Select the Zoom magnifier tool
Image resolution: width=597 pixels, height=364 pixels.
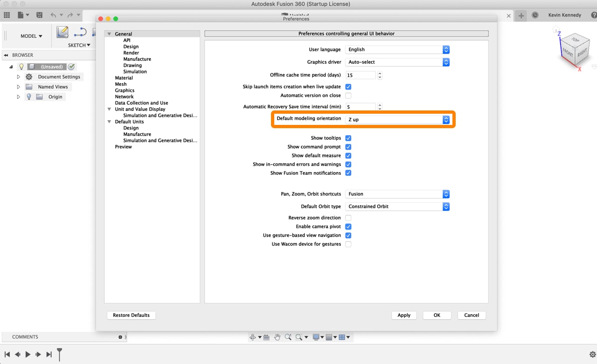tap(288, 337)
